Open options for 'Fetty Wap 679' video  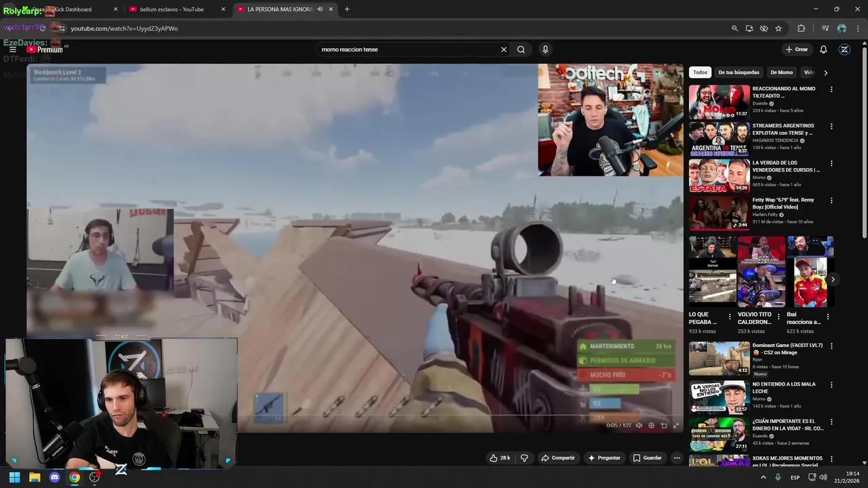[831, 201]
